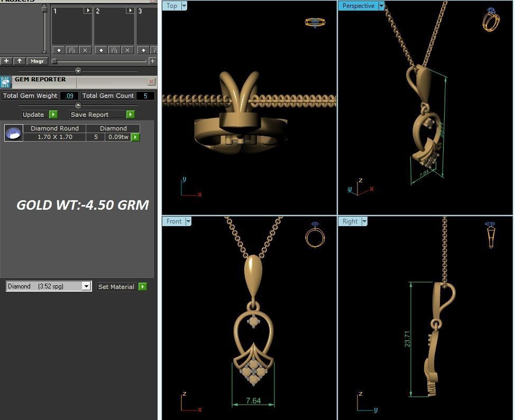Click the projects list scrollbar handle
515x420 pixels.
44,9
